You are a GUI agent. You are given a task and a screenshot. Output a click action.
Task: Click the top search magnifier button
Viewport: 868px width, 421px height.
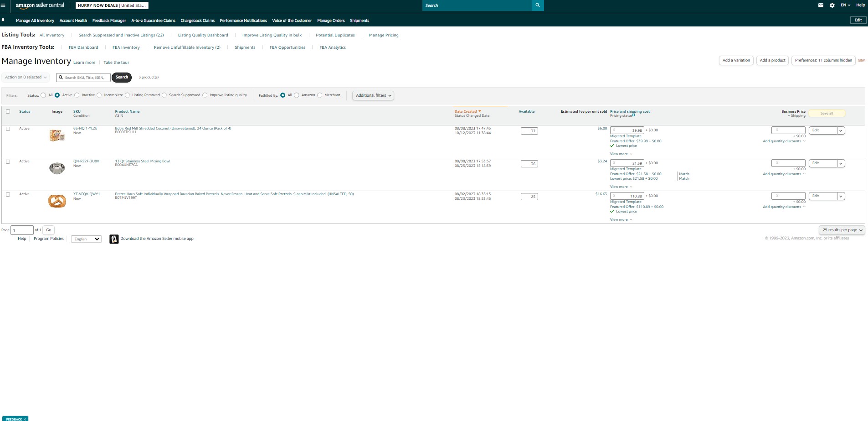(x=538, y=5)
